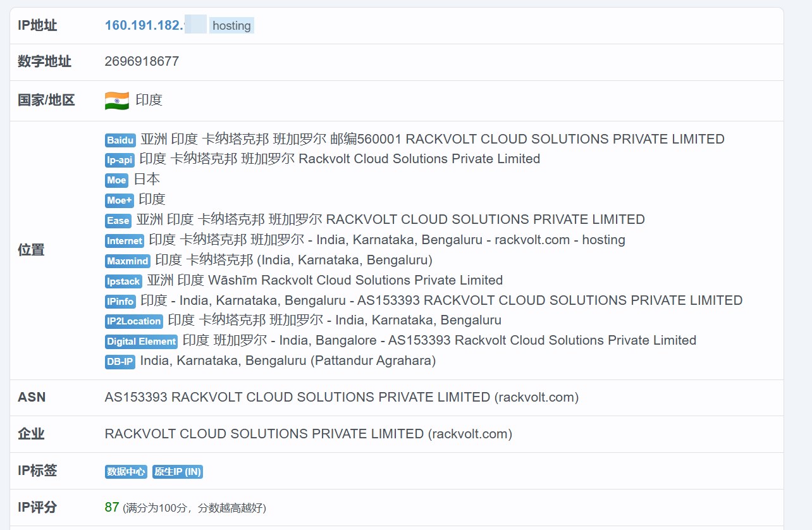Click the 数字地址 row label
812x530 pixels.
pyautogui.click(x=44, y=61)
